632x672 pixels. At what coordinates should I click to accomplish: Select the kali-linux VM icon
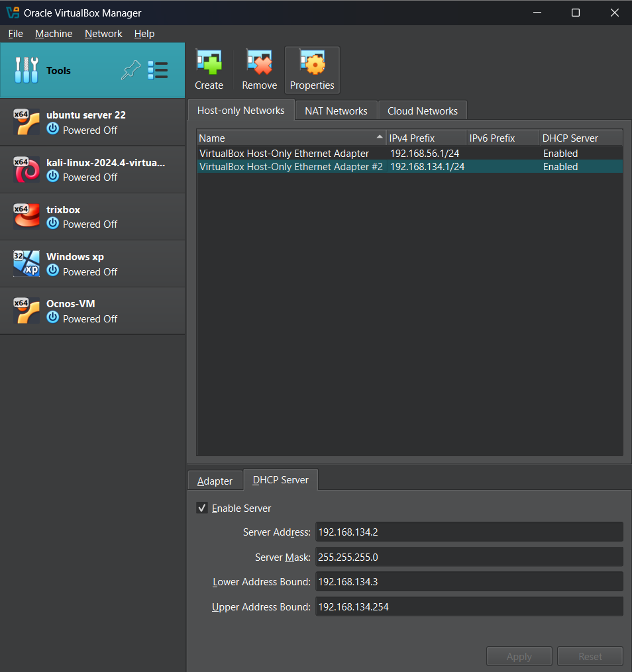pos(26,169)
